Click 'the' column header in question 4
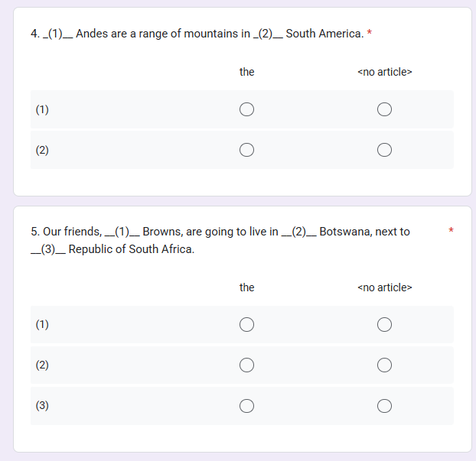 coord(246,72)
